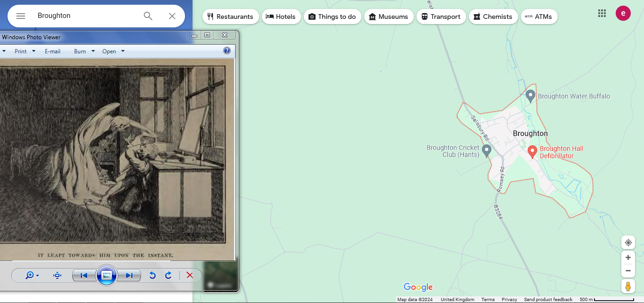
Task: Select the red Broughton Hall Defibrillator pin
Action: (532, 151)
